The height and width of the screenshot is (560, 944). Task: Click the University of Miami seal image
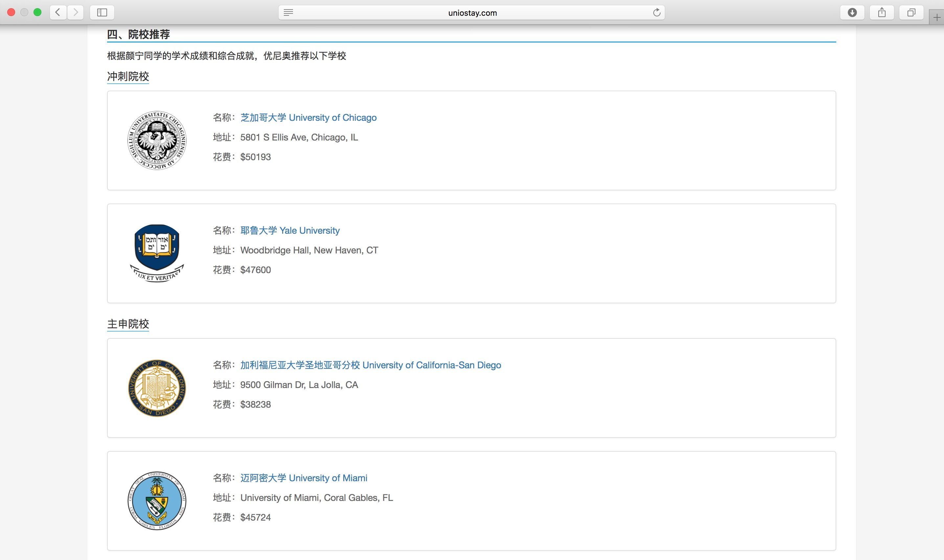pyautogui.click(x=157, y=501)
